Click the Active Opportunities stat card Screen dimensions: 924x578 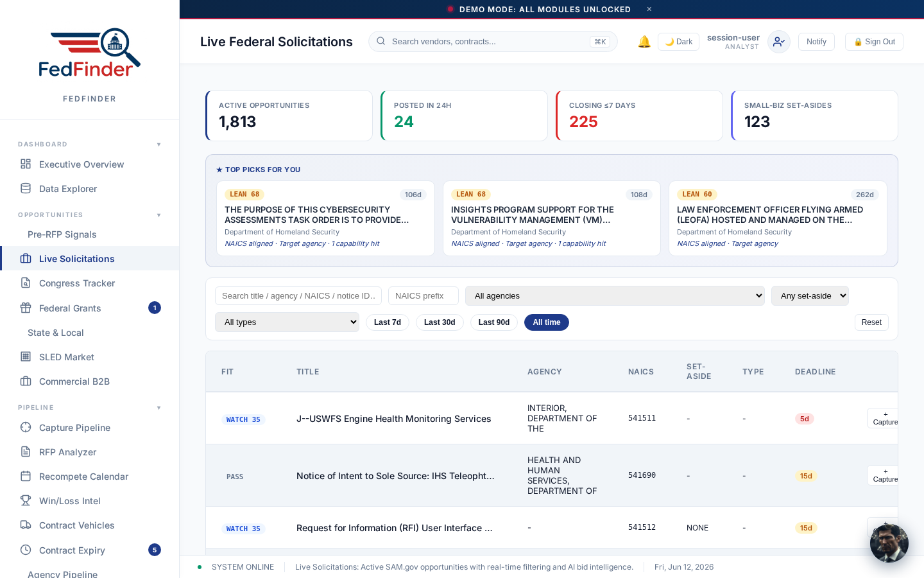289,116
